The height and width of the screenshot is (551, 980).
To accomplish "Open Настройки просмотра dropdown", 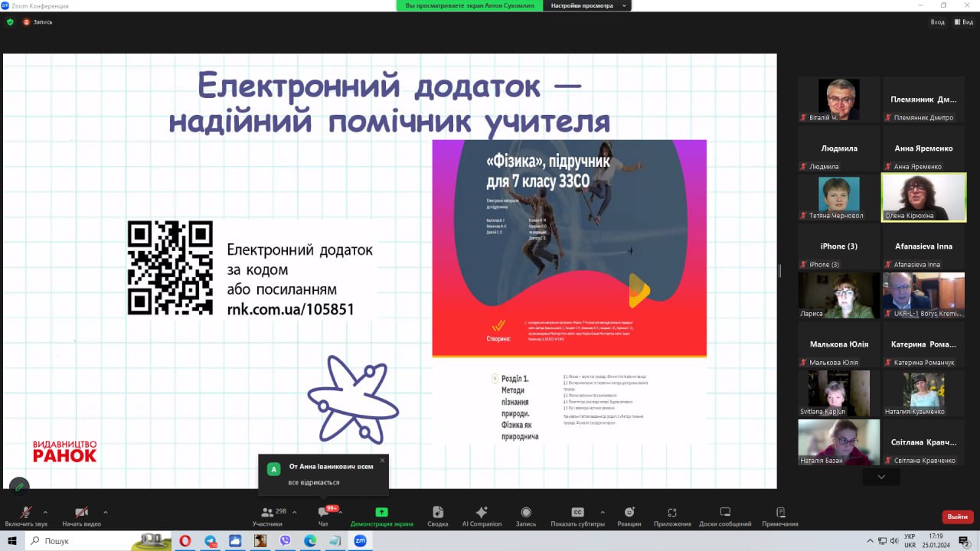I will click(x=589, y=5).
